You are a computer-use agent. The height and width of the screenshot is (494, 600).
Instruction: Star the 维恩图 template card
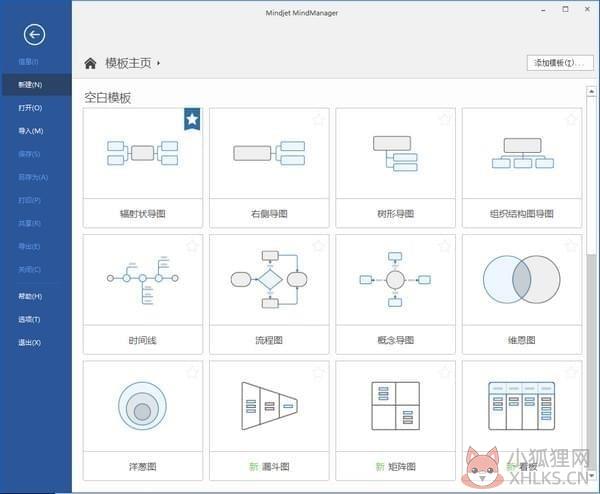[571, 246]
